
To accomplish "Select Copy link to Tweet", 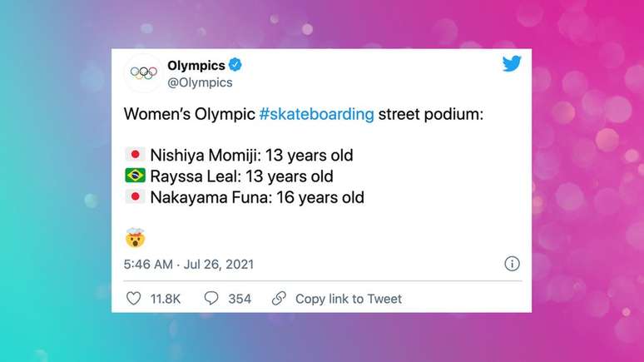I will tap(348, 299).
